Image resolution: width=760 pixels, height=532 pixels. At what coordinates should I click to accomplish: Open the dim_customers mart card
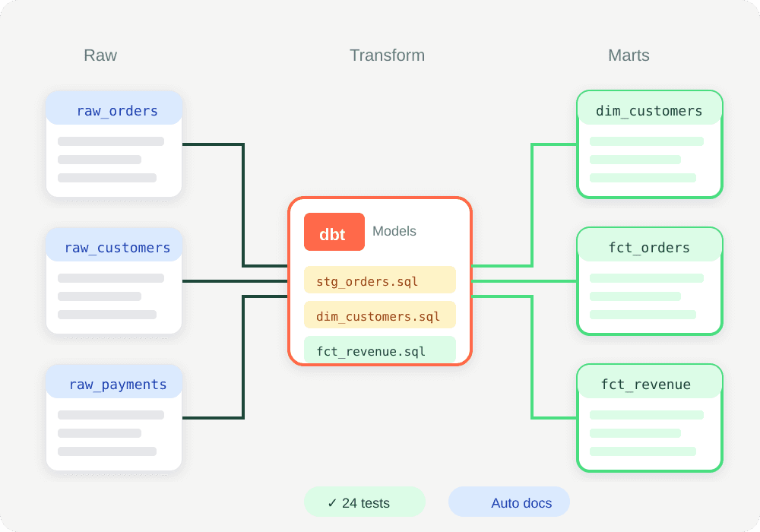(650, 144)
